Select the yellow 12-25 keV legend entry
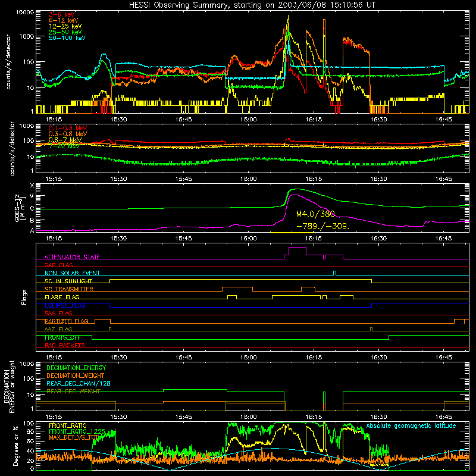476x476 pixels. pos(65,26)
